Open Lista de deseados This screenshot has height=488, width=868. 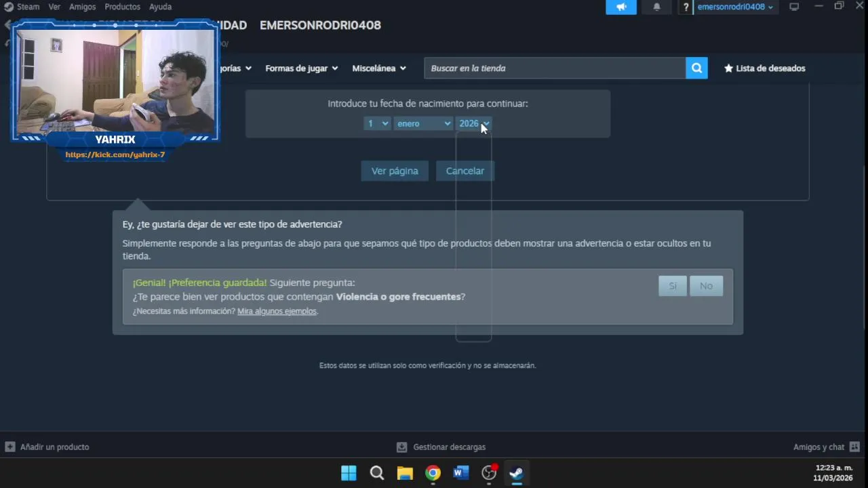point(765,68)
